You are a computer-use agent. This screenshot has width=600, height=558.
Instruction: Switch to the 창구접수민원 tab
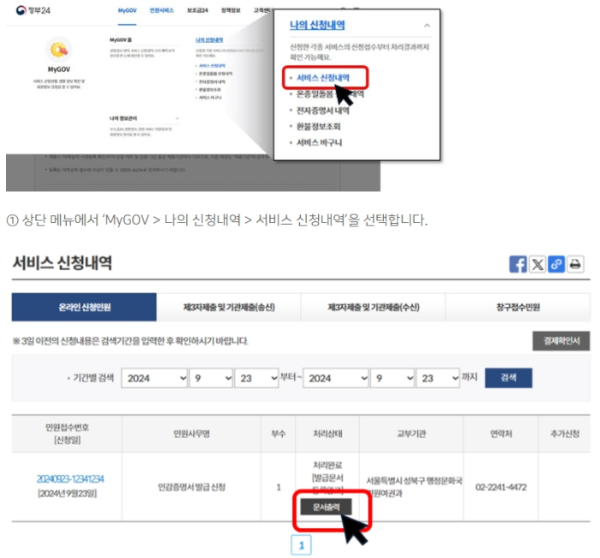518,307
